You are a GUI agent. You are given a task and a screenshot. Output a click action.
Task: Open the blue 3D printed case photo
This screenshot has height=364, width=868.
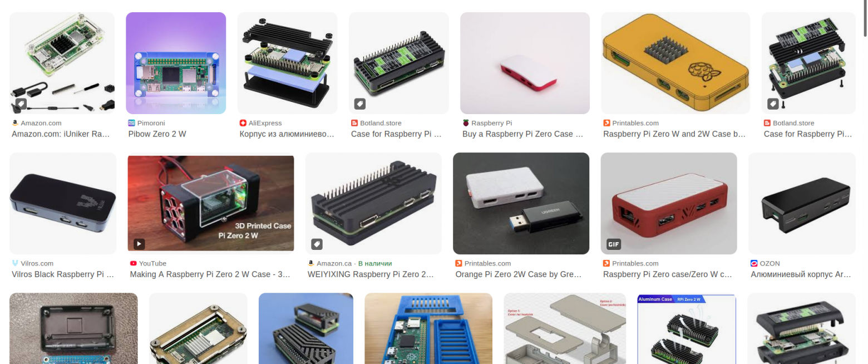(x=428, y=328)
